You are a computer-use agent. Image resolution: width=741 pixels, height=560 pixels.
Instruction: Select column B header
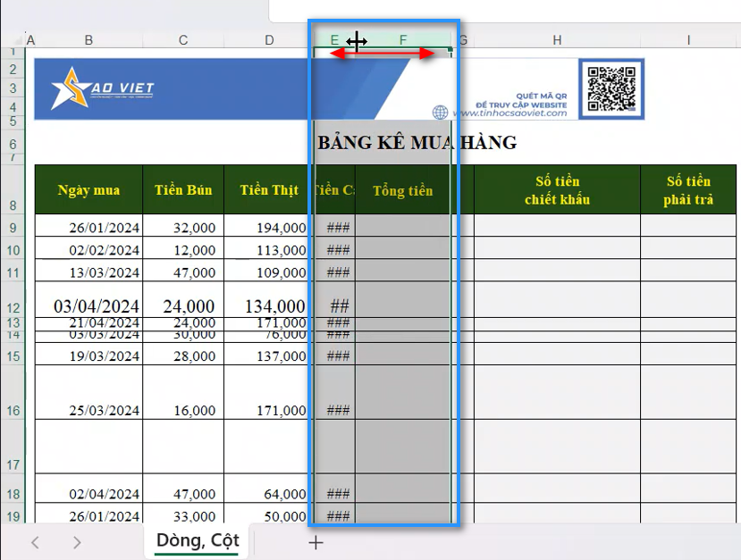tap(88, 40)
